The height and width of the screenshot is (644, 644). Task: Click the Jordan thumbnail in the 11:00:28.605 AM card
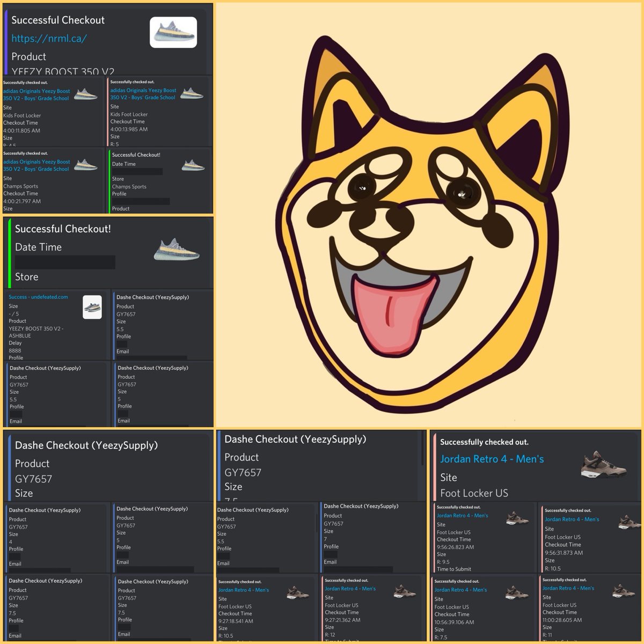click(x=624, y=591)
